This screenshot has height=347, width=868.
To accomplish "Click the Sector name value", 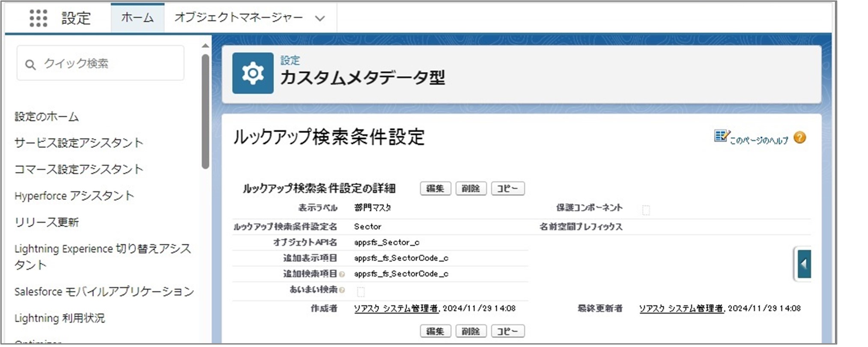I will (x=367, y=227).
